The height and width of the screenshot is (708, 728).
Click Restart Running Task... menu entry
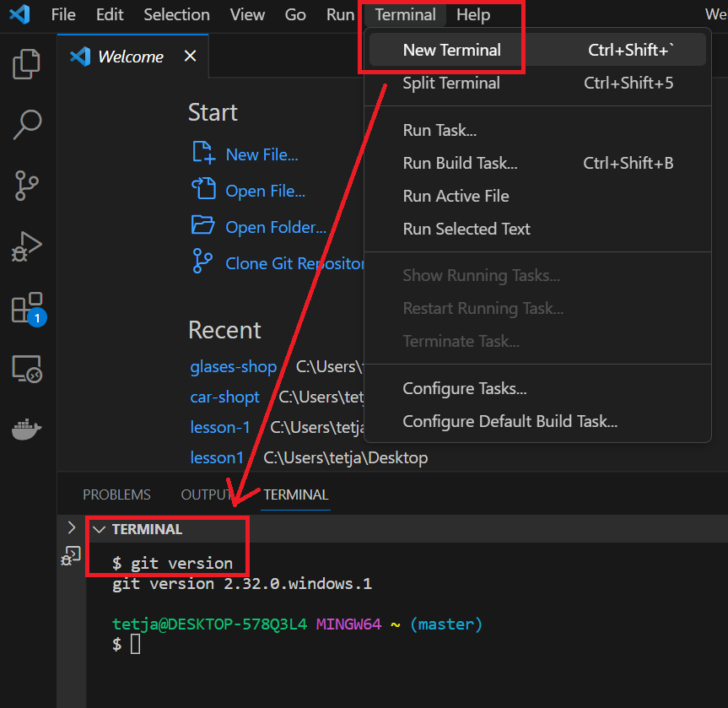coord(537,309)
